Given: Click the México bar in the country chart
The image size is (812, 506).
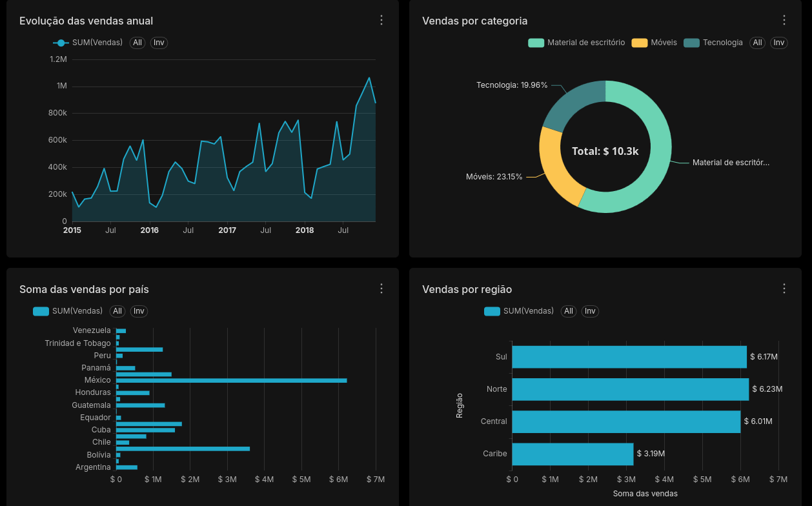Looking at the screenshot, I should point(231,380).
